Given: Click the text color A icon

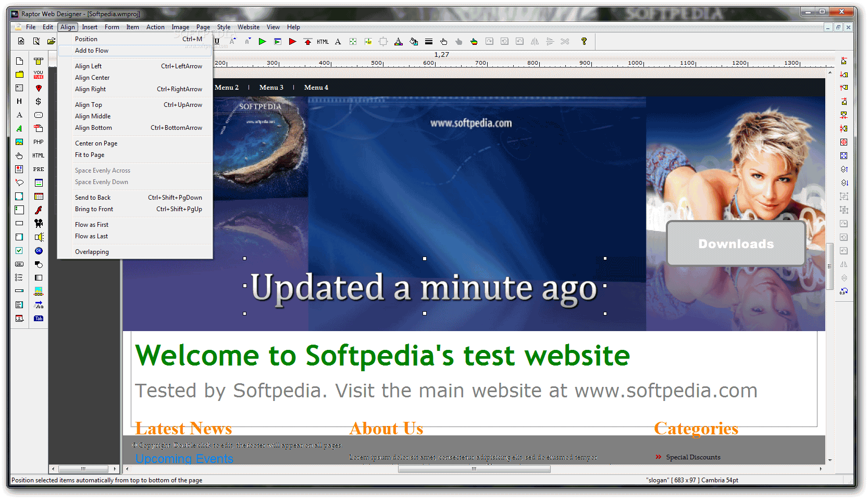Looking at the screenshot, I should [x=398, y=41].
